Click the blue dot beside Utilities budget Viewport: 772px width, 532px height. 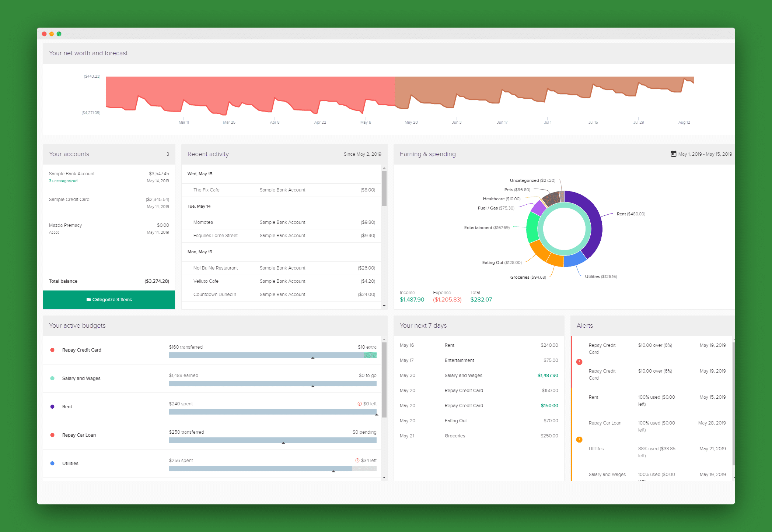(52, 464)
